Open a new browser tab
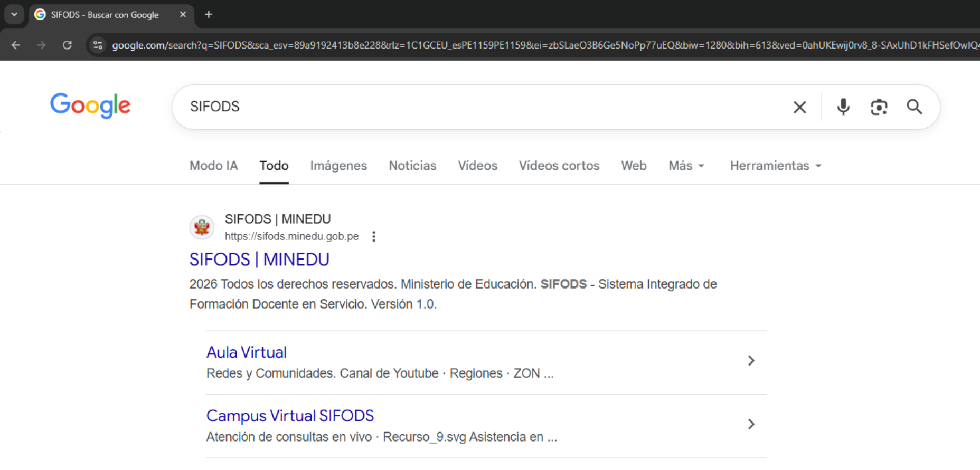 (209, 15)
